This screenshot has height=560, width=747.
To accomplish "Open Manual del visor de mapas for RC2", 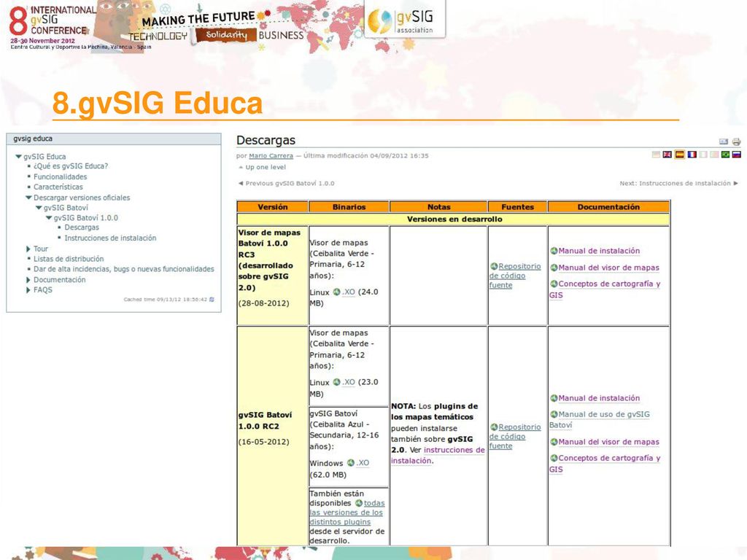I will (608, 442).
